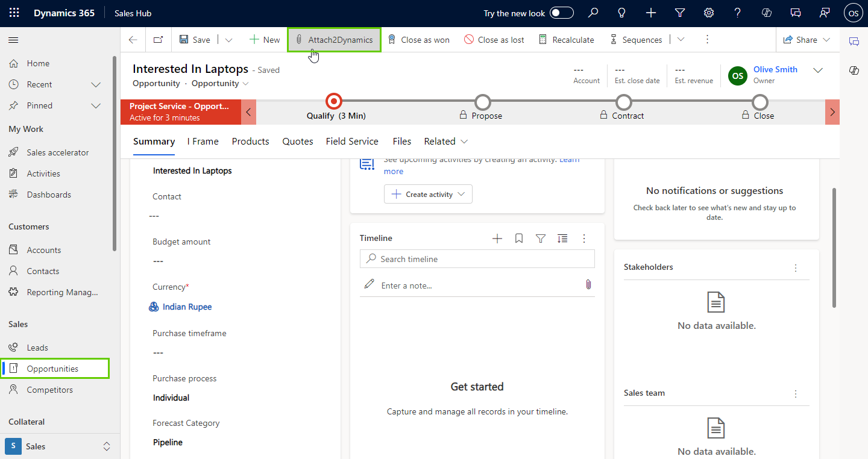Click the Advanced find funnel icon
The width and height of the screenshot is (868, 459).
(680, 13)
